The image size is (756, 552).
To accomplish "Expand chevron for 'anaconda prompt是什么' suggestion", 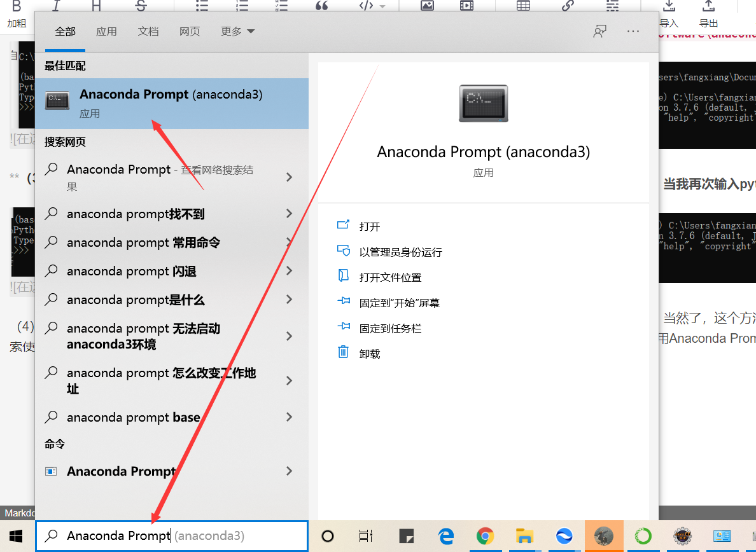I will tap(290, 300).
